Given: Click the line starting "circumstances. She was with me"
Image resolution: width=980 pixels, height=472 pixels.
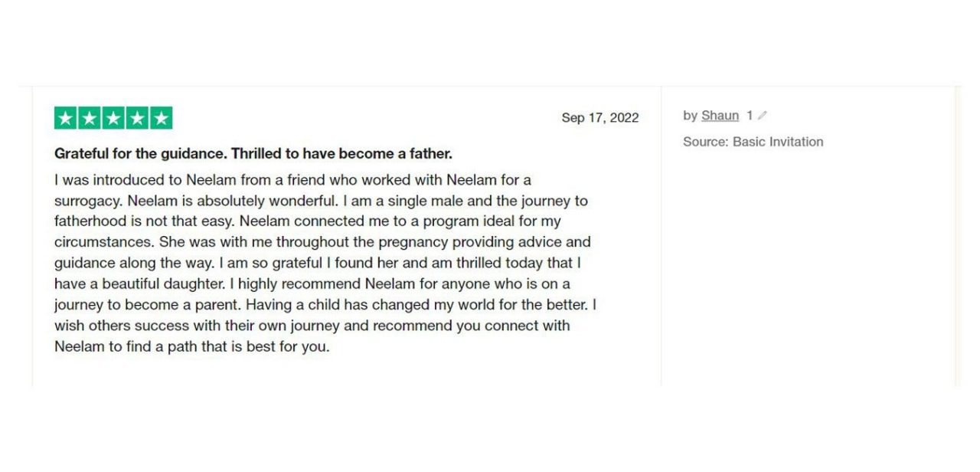Looking at the screenshot, I should click(x=322, y=242).
